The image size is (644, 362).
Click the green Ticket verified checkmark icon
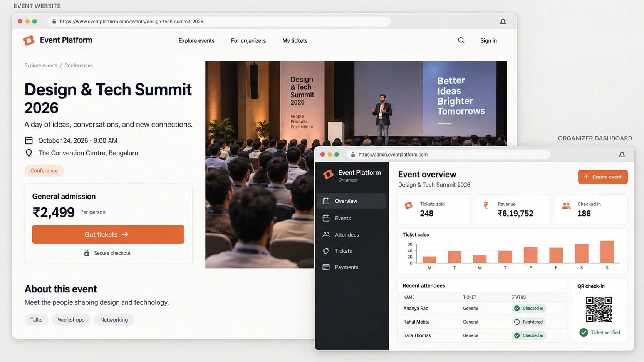[584, 332]
